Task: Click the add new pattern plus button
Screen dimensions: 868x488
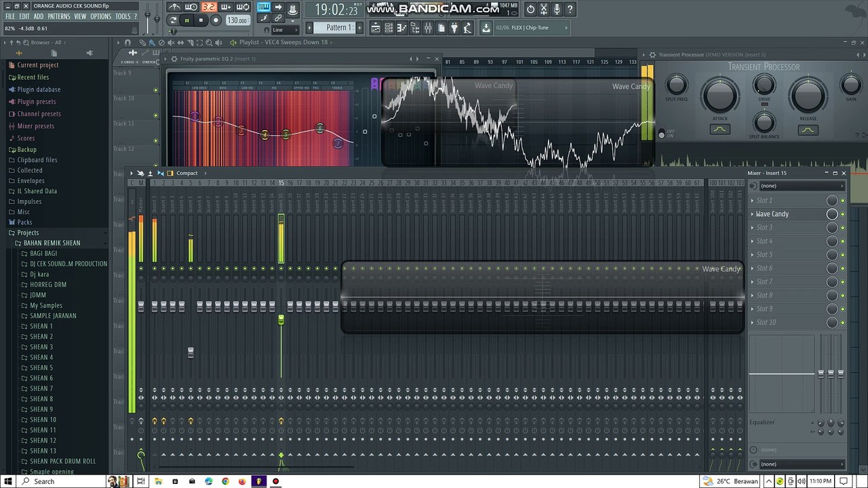Action: [360, 28]
